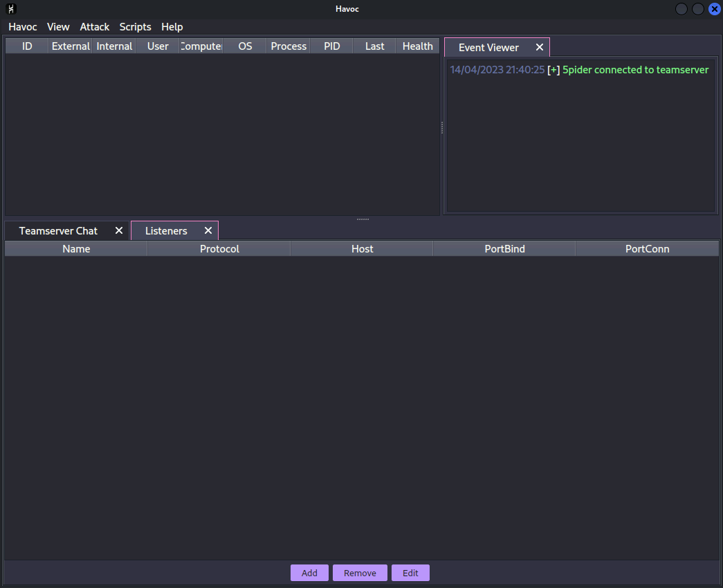
Task: Click the PID column header
Action: coord(331,46)
